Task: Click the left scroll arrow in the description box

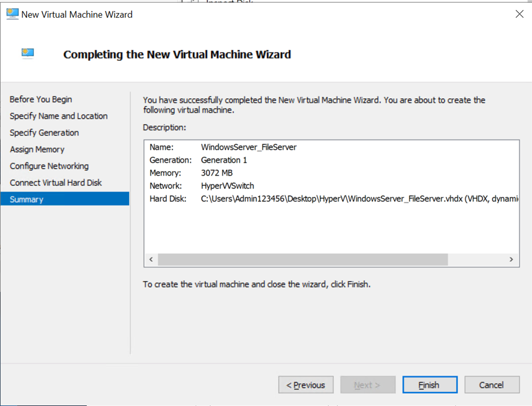Action: (x=151, y=260)
